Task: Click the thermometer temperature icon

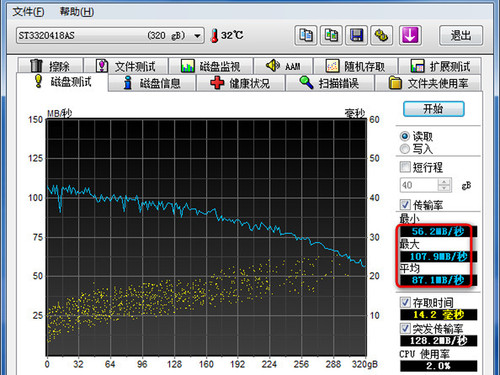Action: (x=215, y=35)
